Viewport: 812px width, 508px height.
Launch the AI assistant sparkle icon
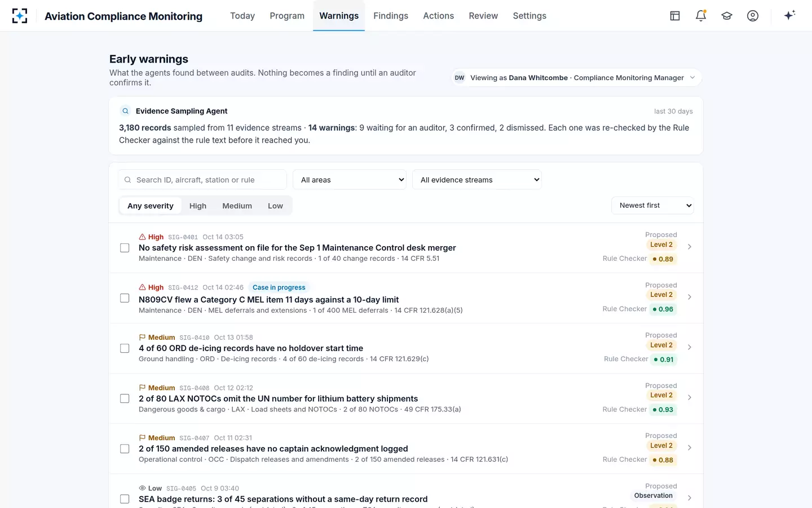coord(789,15)
